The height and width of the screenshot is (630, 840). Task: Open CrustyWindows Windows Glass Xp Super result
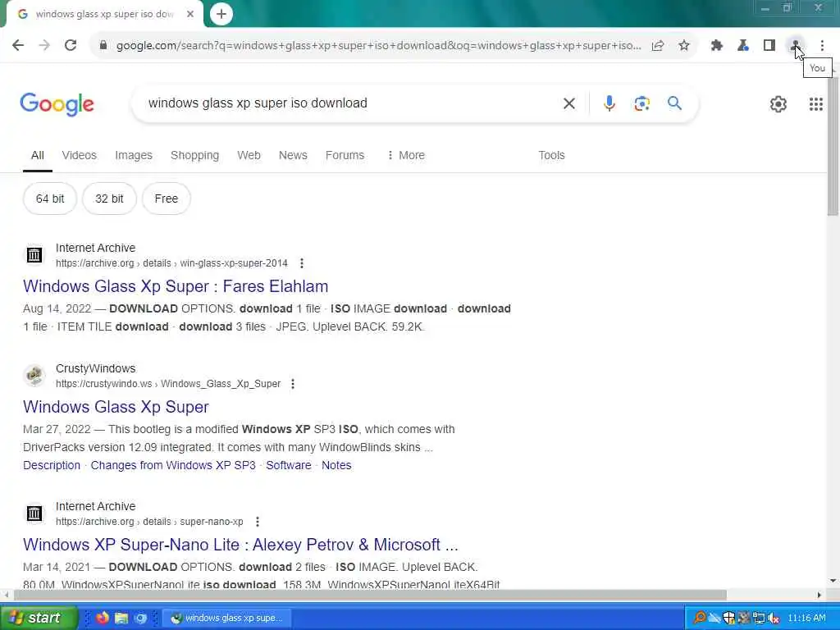116,407
